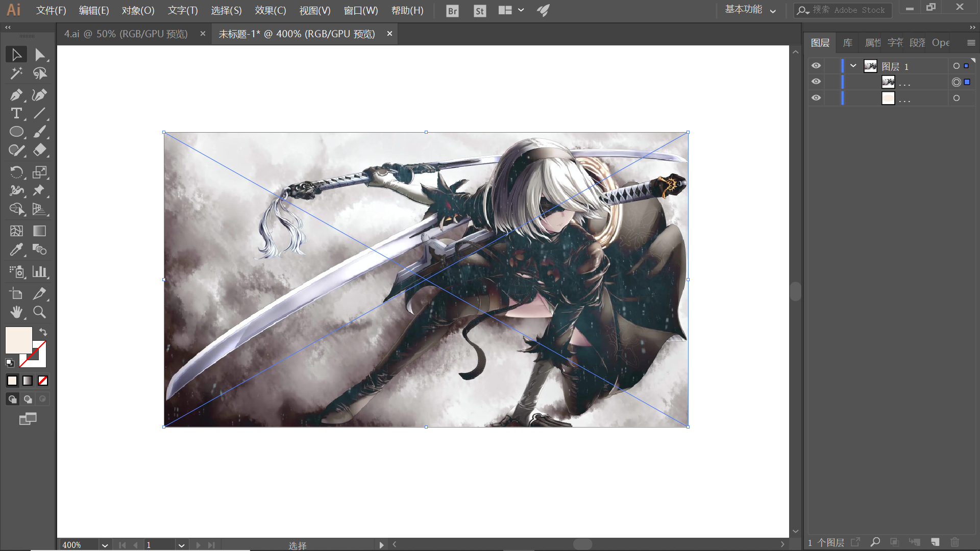Open Bridge via the Br icon
Viewport: 980px width, 551px height.
[452, 11]
